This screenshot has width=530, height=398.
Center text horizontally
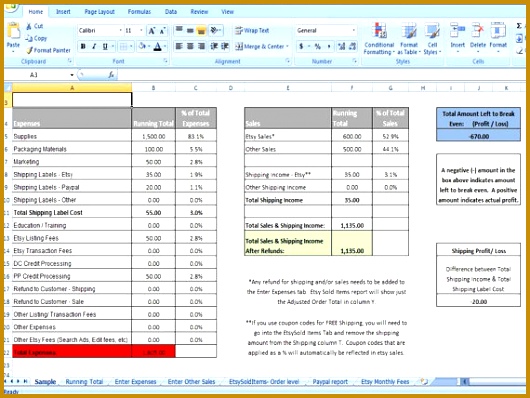pos(190,46)
